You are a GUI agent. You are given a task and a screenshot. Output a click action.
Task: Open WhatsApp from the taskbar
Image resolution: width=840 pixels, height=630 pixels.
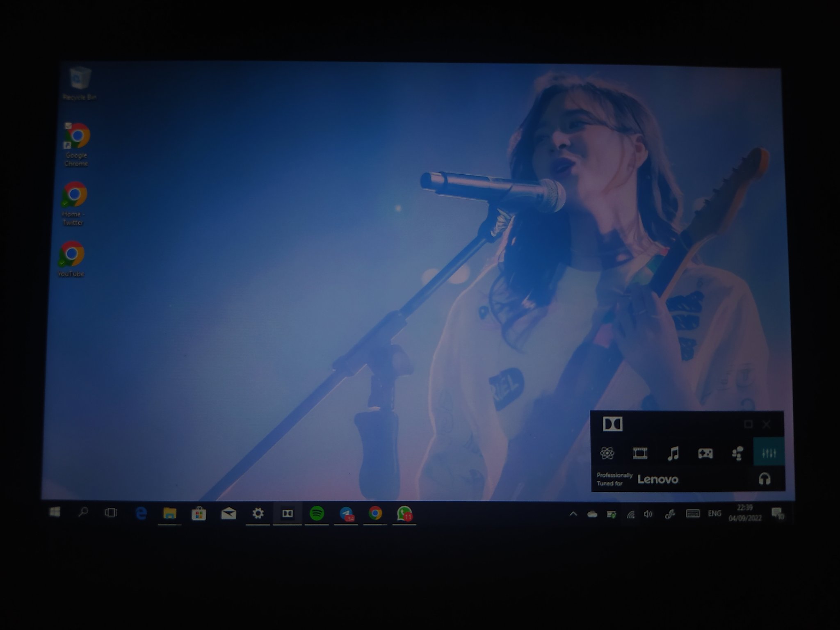pyautogui.click(x=404, y=514)
